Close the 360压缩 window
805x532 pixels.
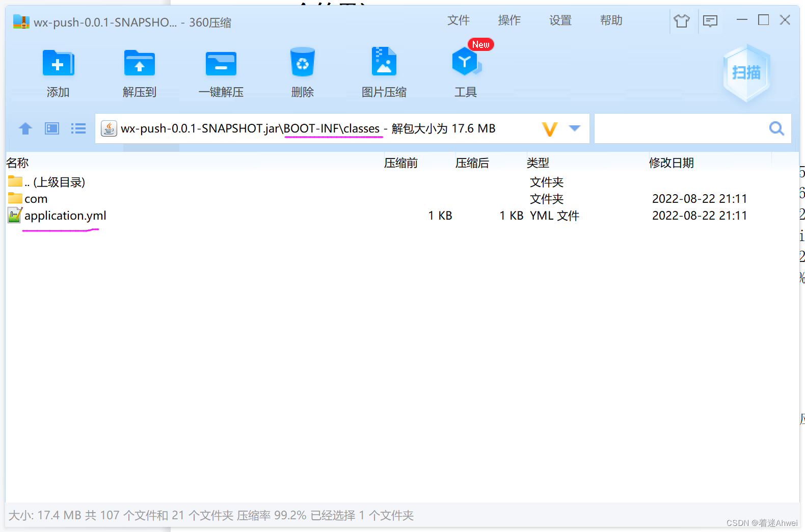pos(785,20)
